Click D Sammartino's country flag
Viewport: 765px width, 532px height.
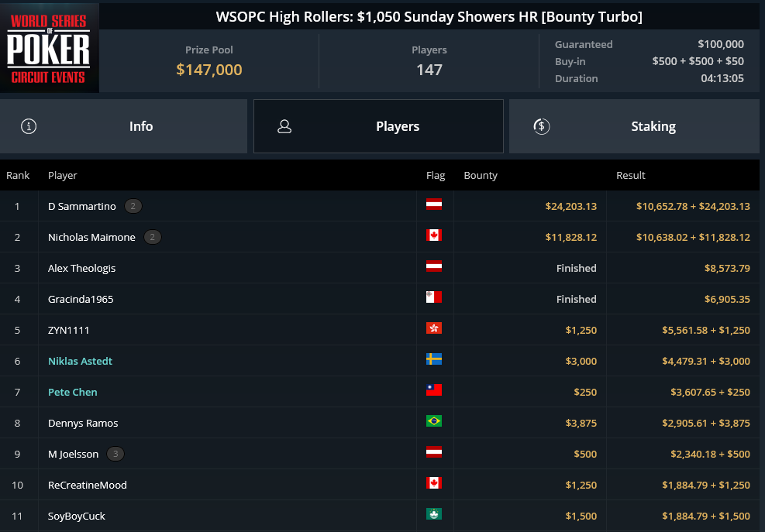tap(434, 204)
